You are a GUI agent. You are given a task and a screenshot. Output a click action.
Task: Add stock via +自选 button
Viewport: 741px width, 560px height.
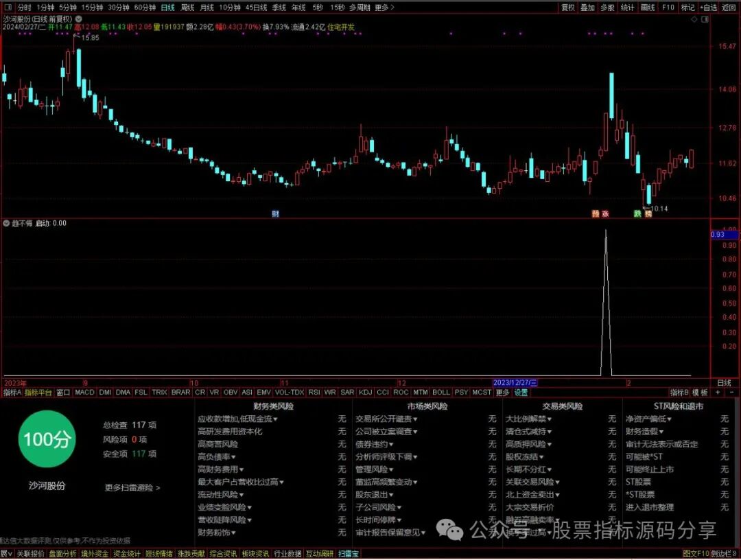(707, 8)
